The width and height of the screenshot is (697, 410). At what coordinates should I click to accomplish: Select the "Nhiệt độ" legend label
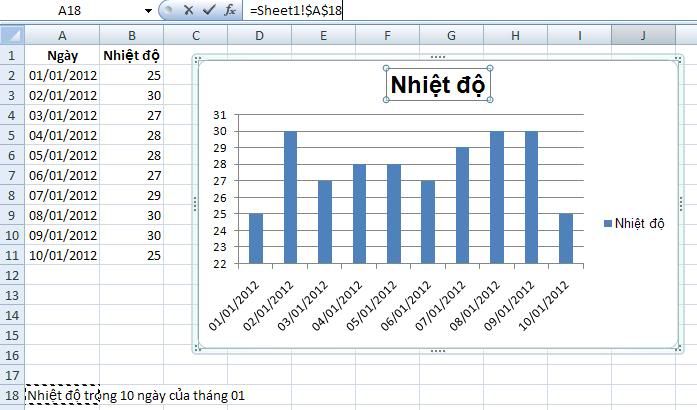pos(640,222)
